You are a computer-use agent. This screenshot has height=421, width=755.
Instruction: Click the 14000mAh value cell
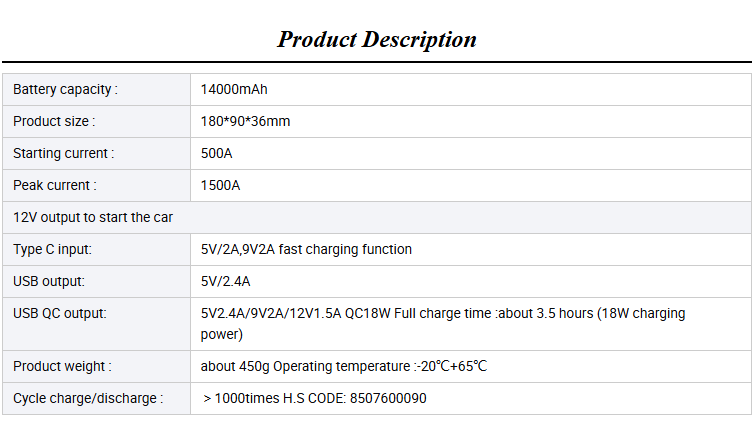click(471, 90)
